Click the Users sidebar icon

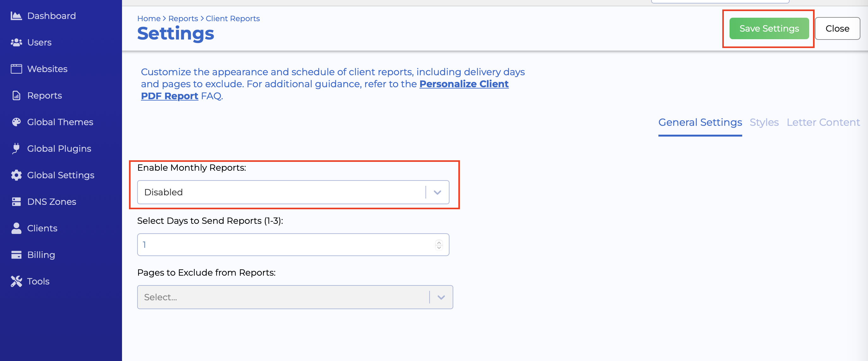tap(16, 42)
